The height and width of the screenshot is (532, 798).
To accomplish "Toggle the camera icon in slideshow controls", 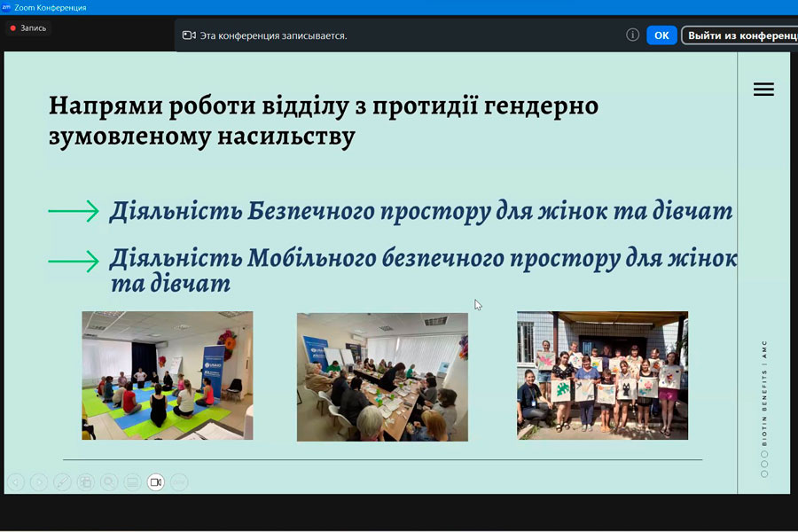I will [156, 481].
